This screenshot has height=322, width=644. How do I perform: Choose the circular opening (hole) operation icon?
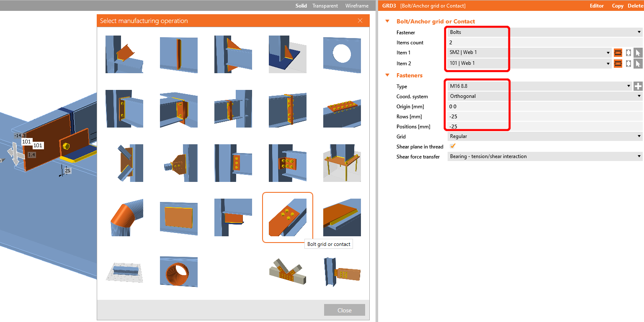pyautogui.click(x=342, y=54)
